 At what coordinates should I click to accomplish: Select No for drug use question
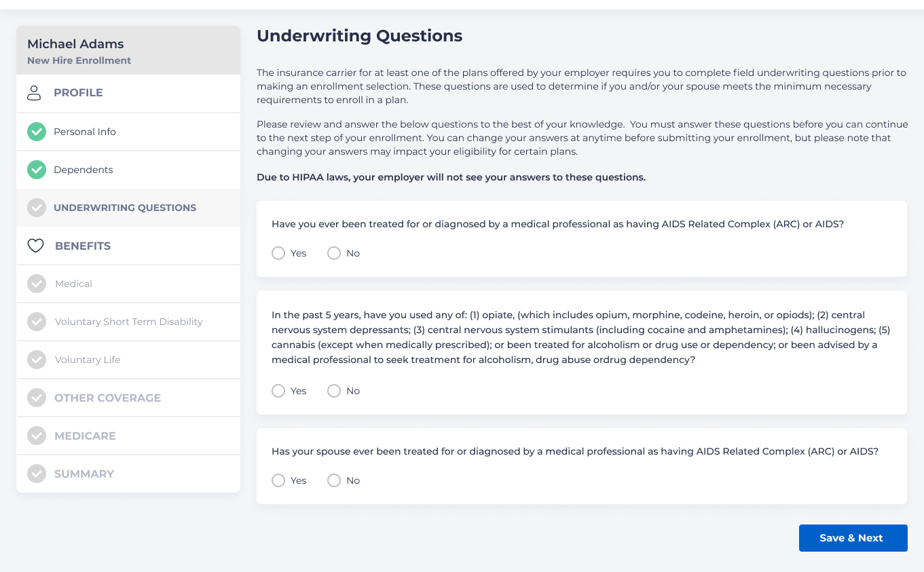(334, 391)
